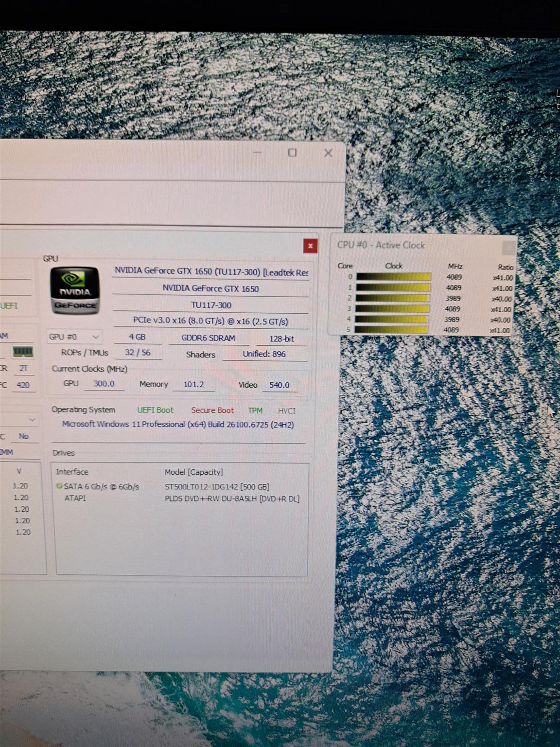Click the PCIe v3.0 x16 bus field
This screenshot has width=560, height=747.
[210, 321]
